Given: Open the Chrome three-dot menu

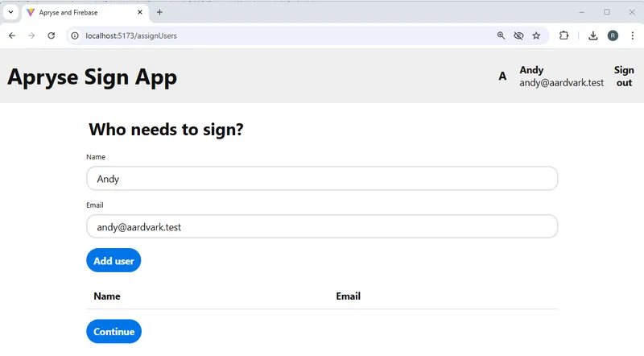Looking at the screenshot, I should [633, 35].
